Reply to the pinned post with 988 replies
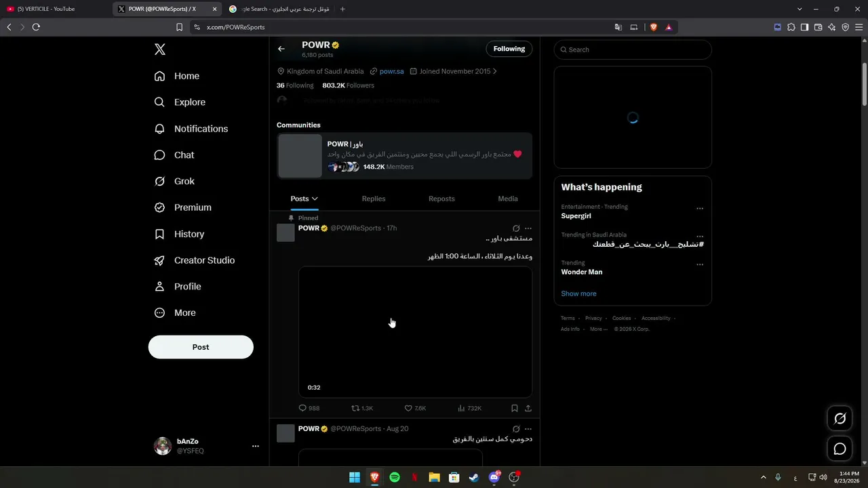 (x=309, y=408)
